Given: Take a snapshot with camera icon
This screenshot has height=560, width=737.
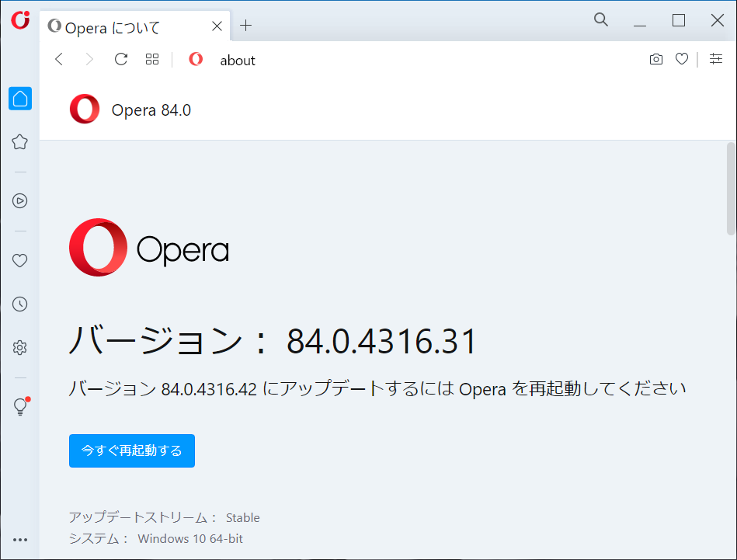Looking at the screenshot, I should tap(656, 59).
